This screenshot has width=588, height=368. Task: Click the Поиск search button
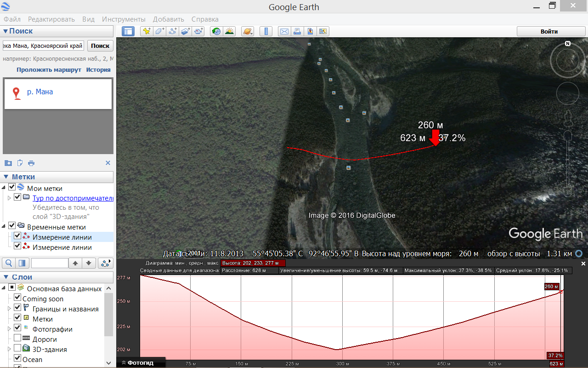(x=100, y=46)
